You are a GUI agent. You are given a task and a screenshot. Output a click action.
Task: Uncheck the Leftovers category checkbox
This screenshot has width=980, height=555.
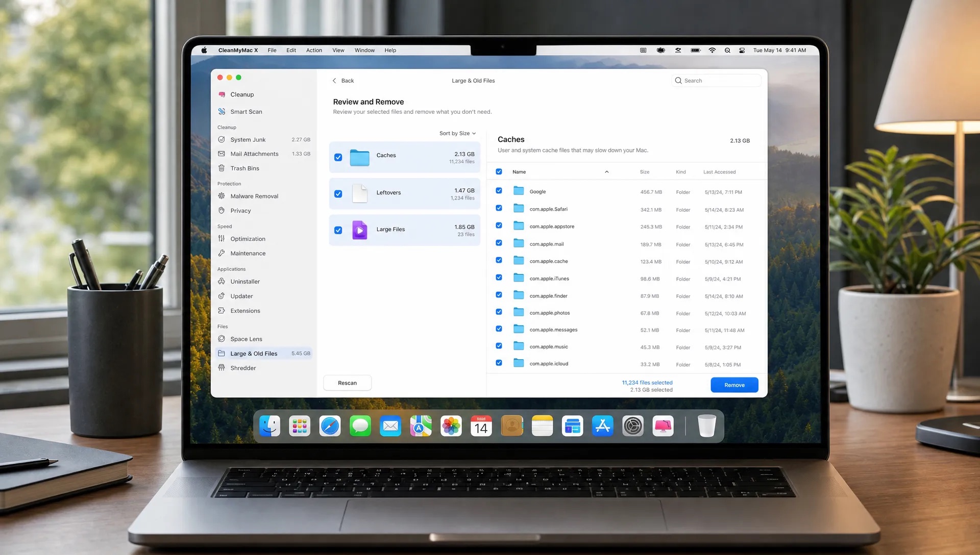[338, 194]
